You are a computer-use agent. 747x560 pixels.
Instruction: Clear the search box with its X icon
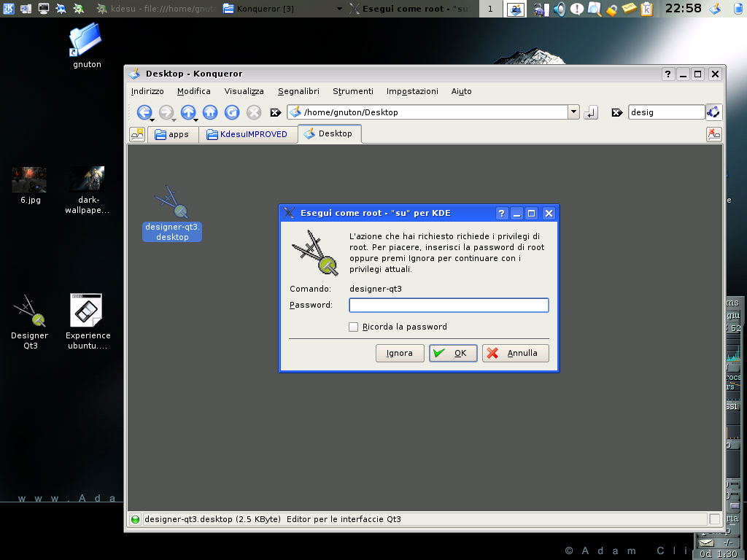617,112
